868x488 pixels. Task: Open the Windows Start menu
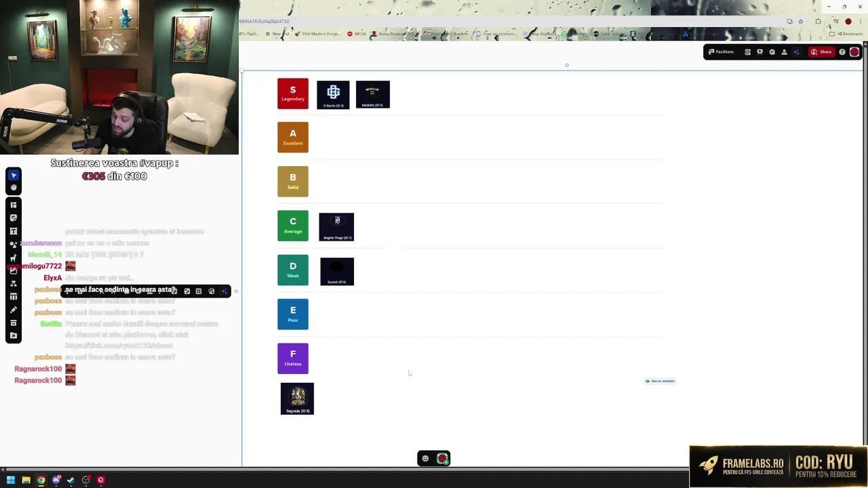(x=11, y=480)
